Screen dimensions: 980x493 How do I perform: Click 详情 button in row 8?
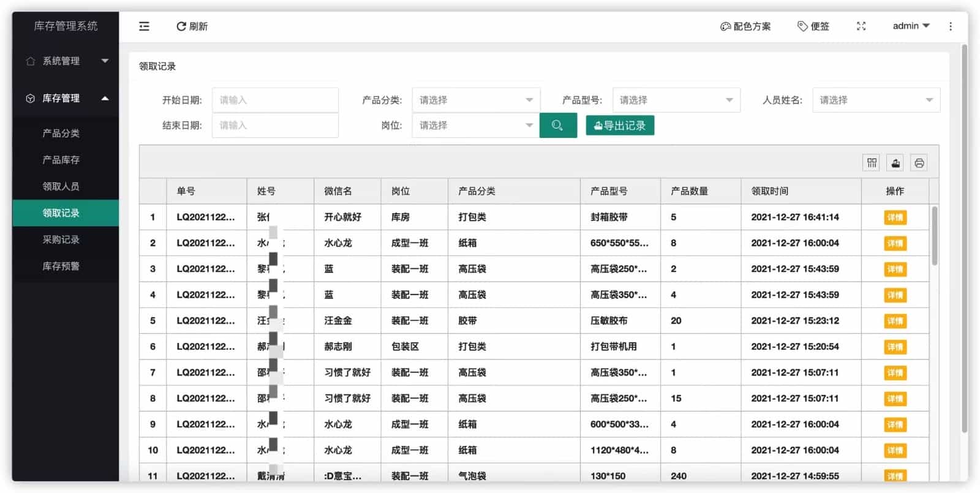tap(895, 399)
